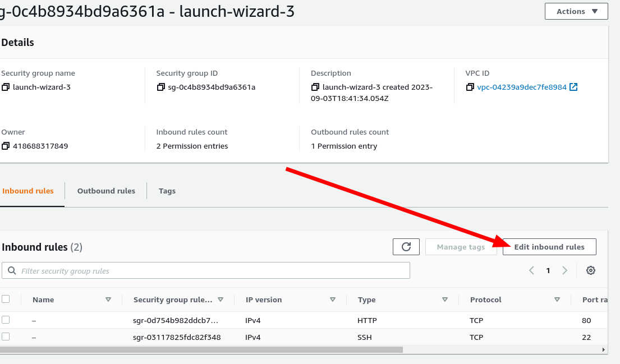Copy security group ID sg-0c4b8934bd9a6361a
Image resolution: width=620 pixels, height=364 pixels.
coord(160,87)
